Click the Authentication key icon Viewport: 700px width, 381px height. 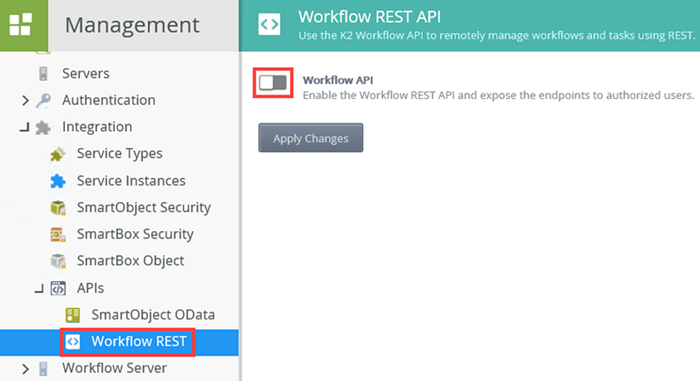[43, 100]
